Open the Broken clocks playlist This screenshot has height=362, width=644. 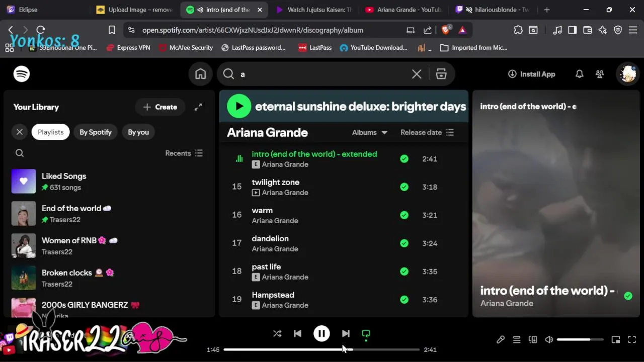point(108,278)
